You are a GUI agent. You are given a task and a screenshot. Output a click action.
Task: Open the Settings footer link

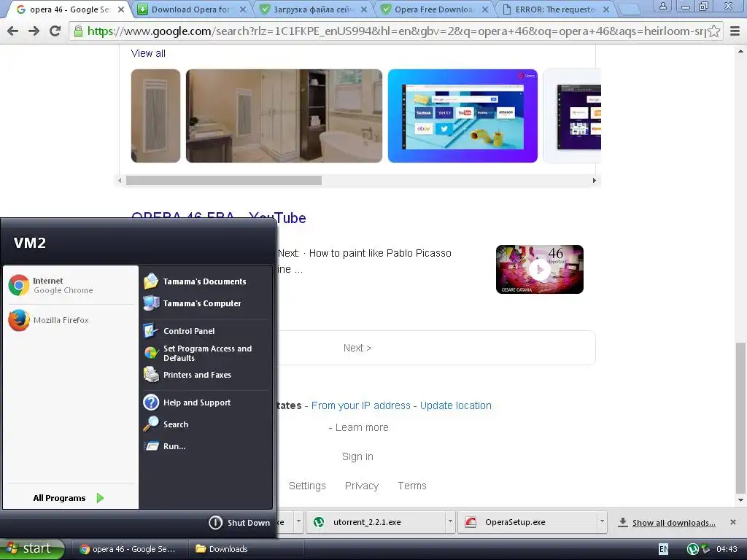[307, 486]
